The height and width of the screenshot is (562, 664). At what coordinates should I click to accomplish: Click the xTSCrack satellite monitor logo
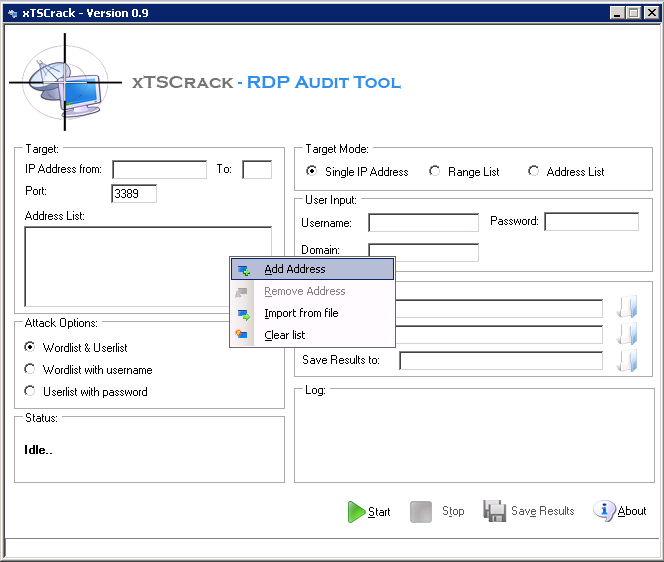tap(66, 82)
